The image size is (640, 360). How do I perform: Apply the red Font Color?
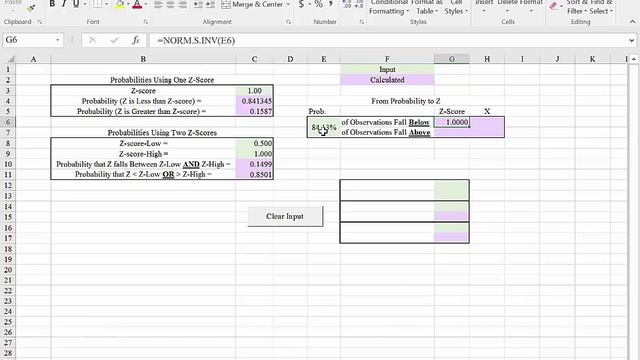(x=137, y=4)
